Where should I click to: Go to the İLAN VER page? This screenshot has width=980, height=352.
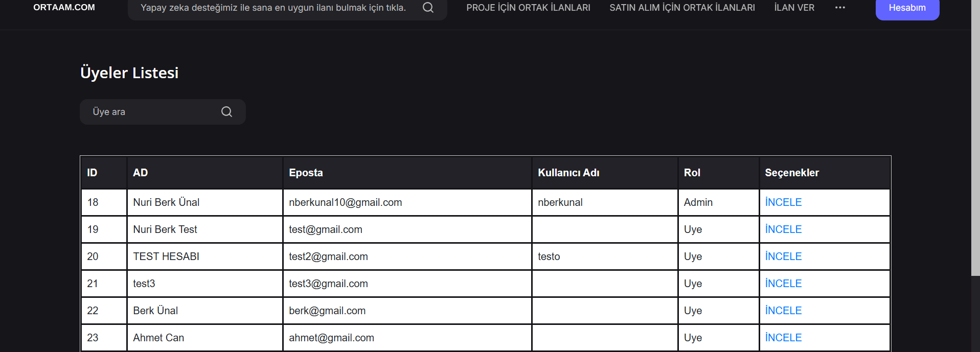coord(794,8)
